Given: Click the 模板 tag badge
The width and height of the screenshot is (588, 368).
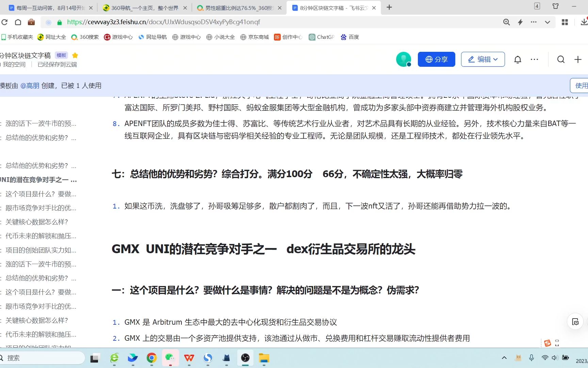Looking at the screenshot, I should click(62, 55).
